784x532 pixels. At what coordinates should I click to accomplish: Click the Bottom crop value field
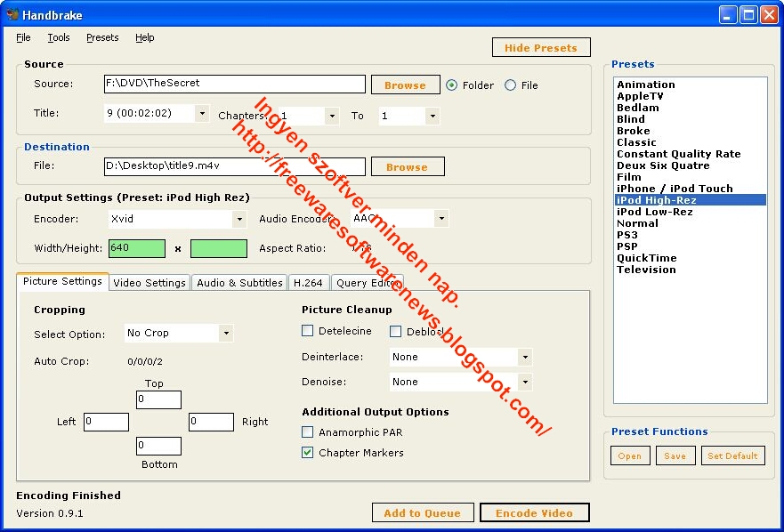point(158,446)
